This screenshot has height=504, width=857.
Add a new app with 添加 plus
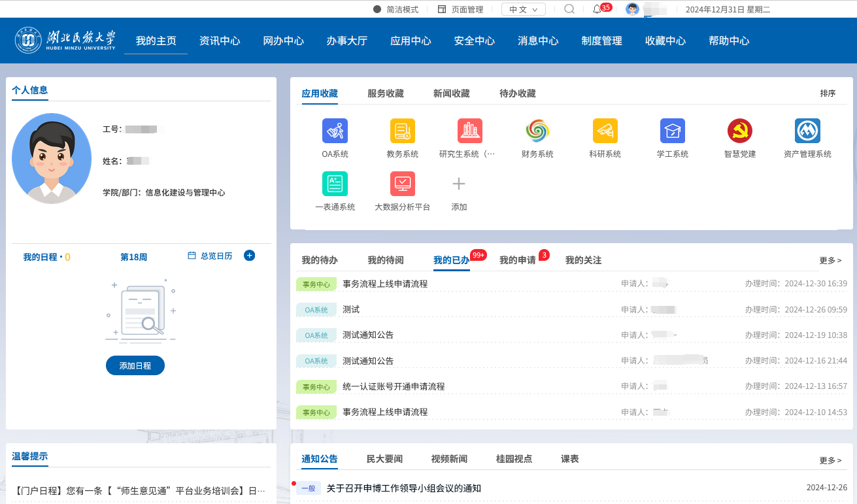click(459, 184)
